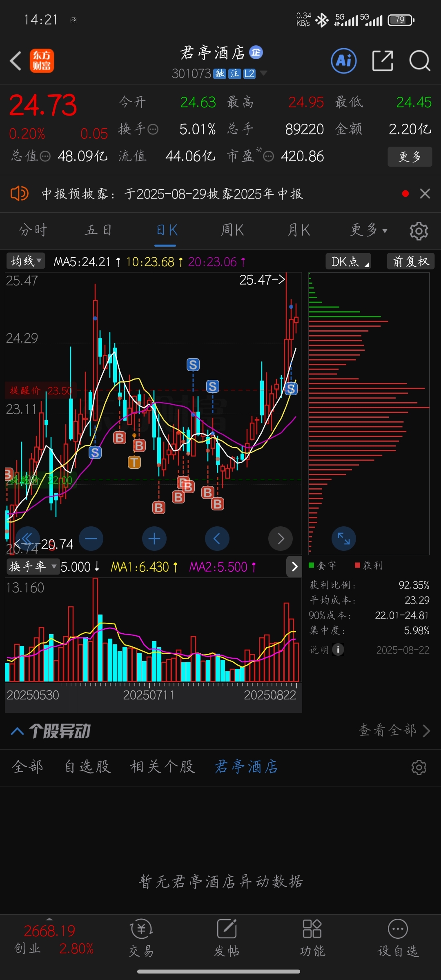Collapse the 个股异动 section
Image resolution: width=441 pixels, height=980 pixels.
[17, 731]
